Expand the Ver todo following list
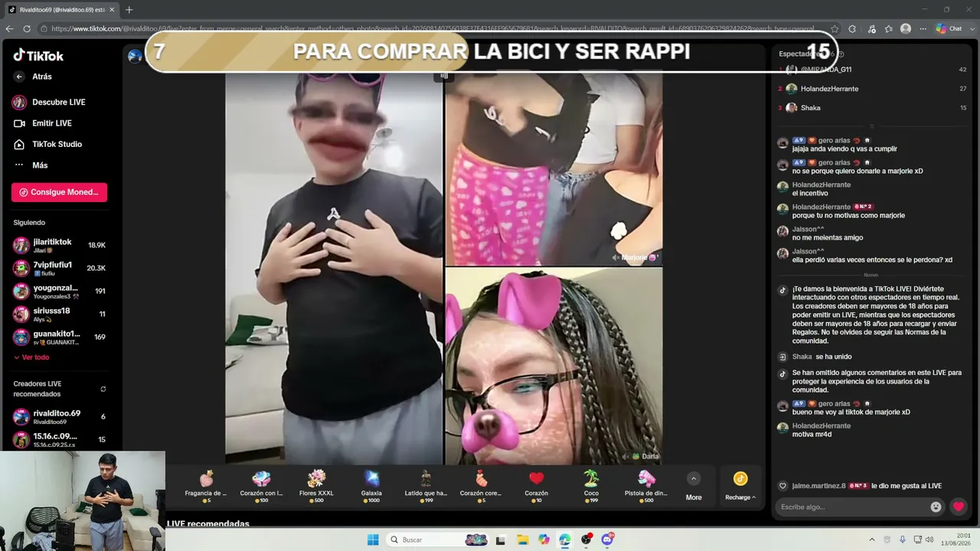 click(31, 357)
